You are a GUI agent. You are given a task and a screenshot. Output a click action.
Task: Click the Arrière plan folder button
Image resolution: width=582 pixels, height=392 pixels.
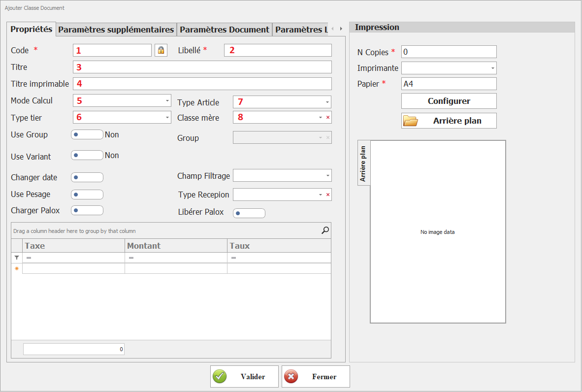coord(449,121)
